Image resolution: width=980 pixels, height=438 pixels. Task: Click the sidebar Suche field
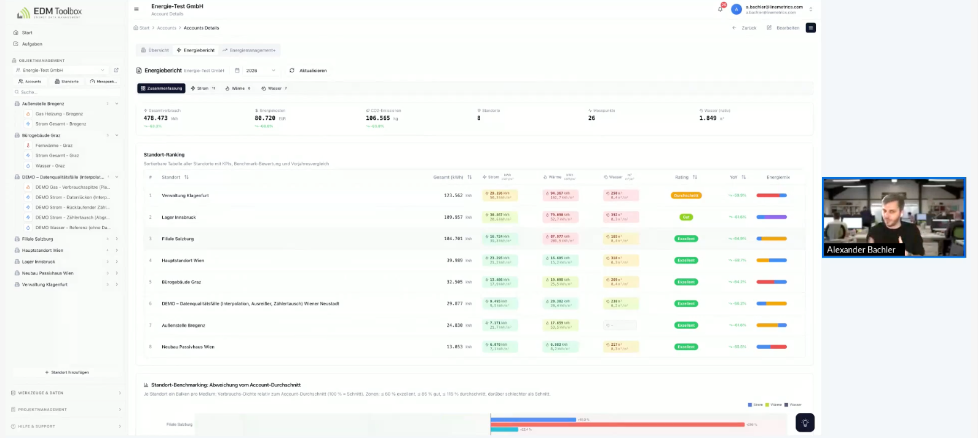click(66, 92)
